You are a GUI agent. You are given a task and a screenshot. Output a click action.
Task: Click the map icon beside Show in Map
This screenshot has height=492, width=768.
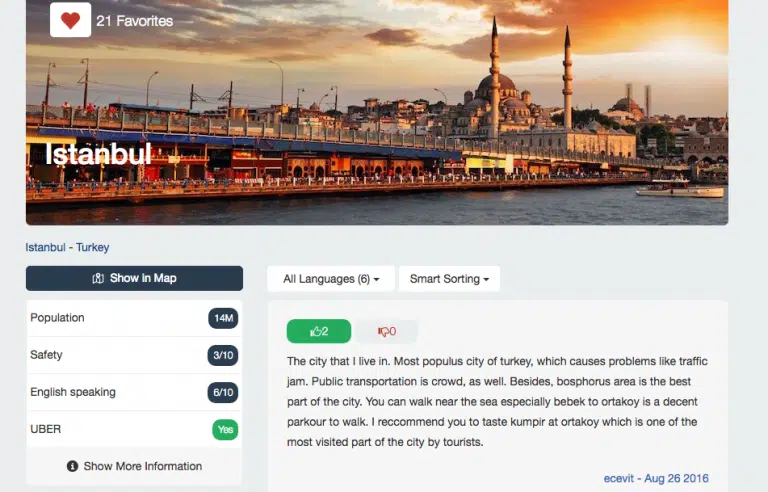pyautogui.click(x=98, y=278)
